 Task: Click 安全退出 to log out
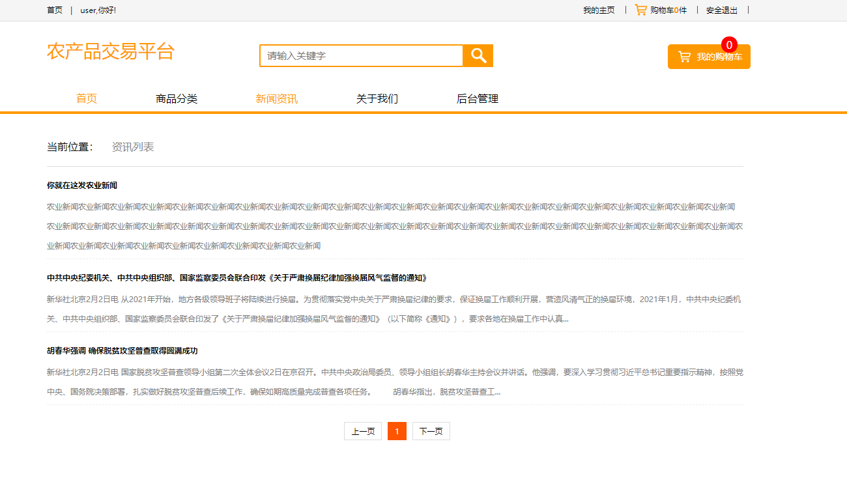721,10
